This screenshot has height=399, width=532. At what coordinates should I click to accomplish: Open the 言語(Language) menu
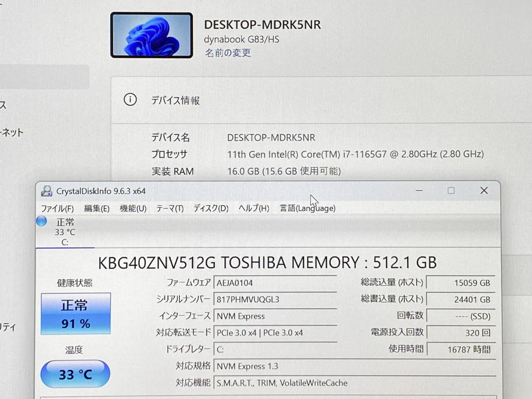307,209
